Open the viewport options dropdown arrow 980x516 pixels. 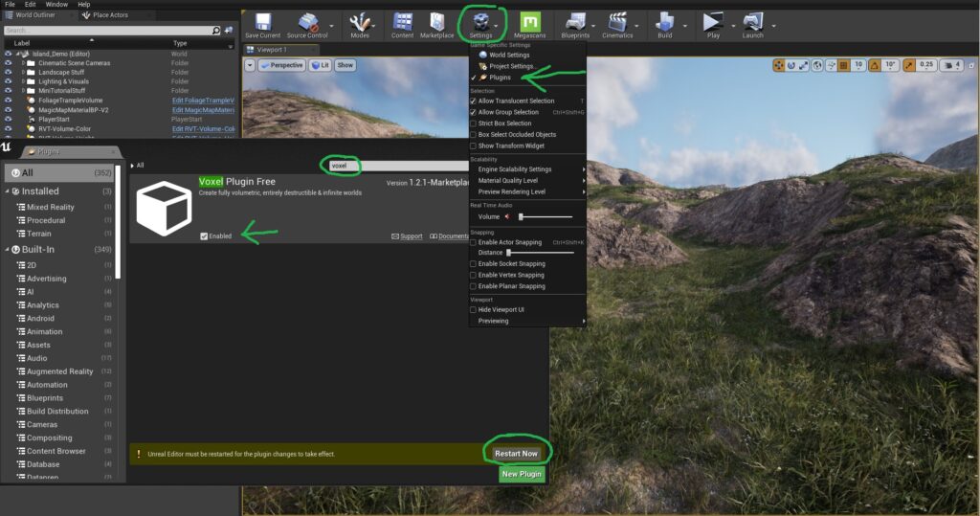pyautogui.click(x=250, y=65)
